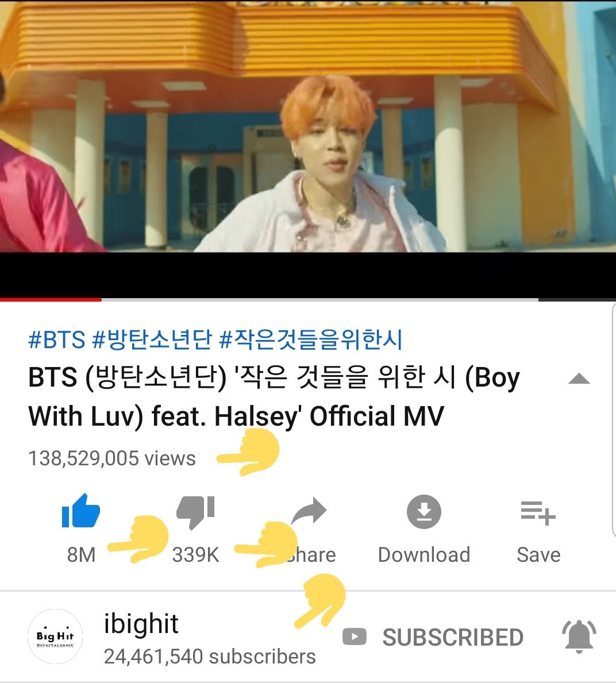Toggle the SUBSCRIBED button
Image resolution: width=616 pixels, height=683 pixels.
coord(453,637)
